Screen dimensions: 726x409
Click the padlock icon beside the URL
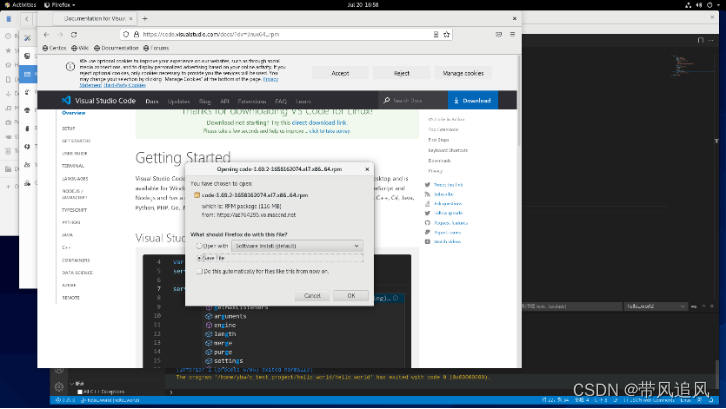point(136,34)
